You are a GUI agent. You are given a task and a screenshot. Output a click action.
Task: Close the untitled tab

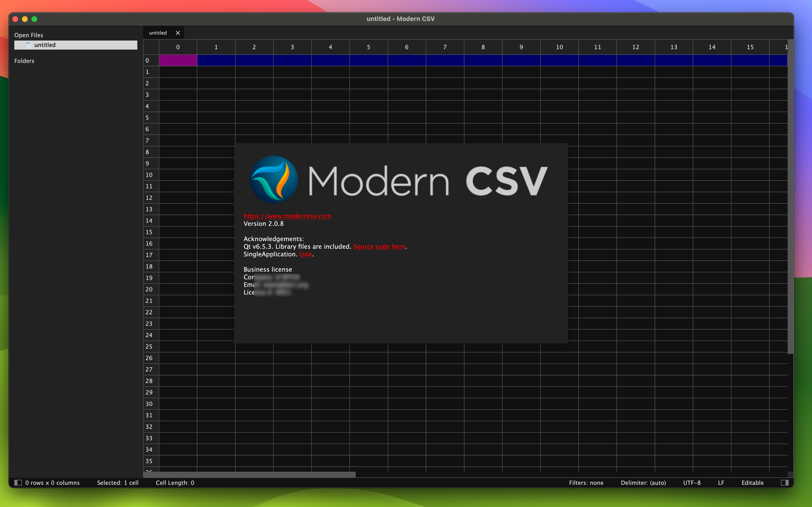coord(178,32)
